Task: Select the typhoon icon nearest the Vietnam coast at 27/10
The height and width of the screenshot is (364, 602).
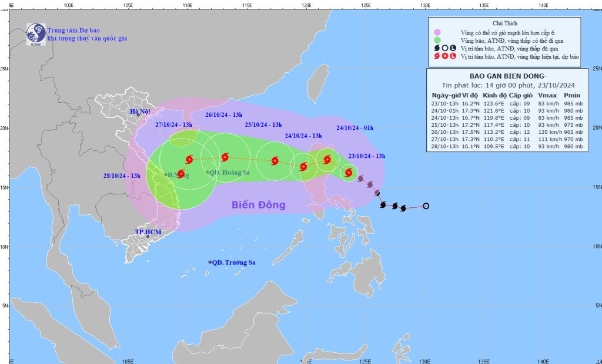Action: pyautogui.click(x=189, y=159)
